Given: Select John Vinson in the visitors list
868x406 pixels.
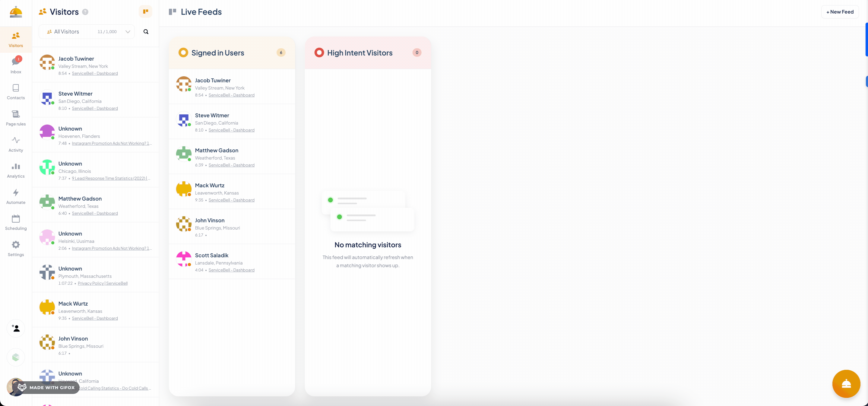Looking at the screenshot, I should [96, 345].
